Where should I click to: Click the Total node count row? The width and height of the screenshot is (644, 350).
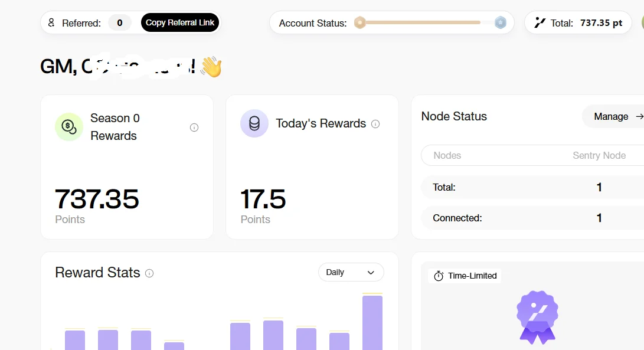(x=532, y=187)
